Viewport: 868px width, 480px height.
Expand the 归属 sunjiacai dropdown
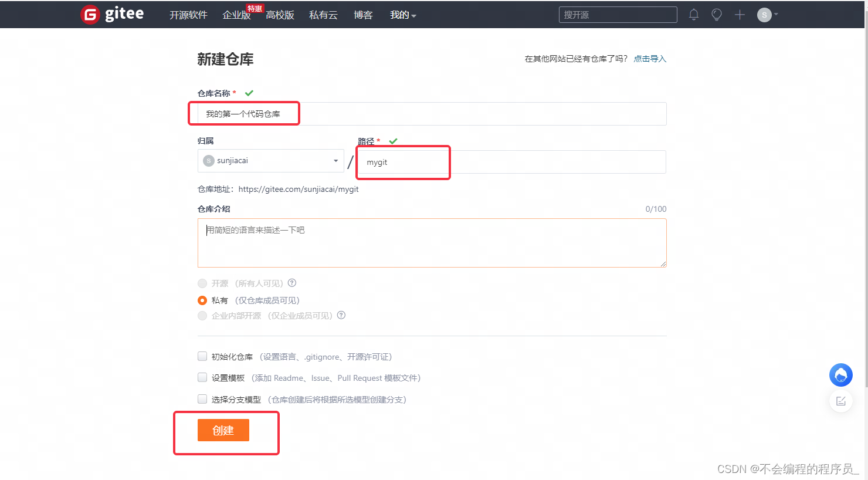tap(270, 161)
